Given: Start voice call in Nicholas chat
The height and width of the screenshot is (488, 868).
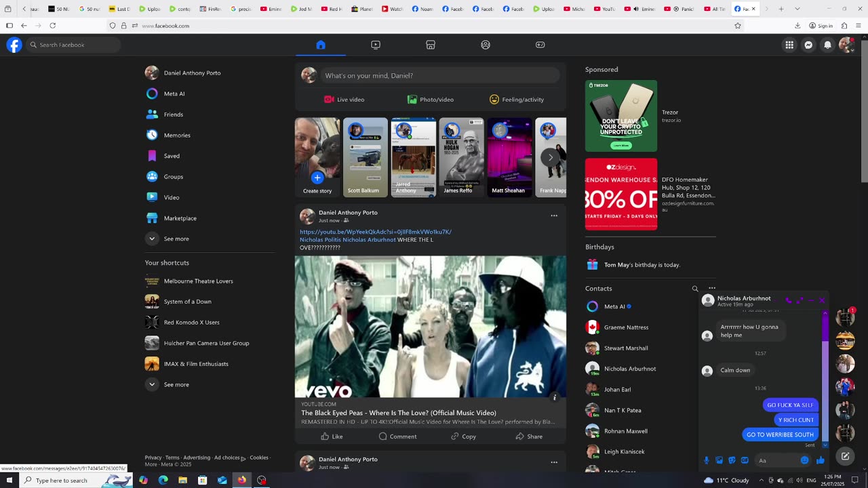Looking at the screenshot, I should tap(789, 300).
